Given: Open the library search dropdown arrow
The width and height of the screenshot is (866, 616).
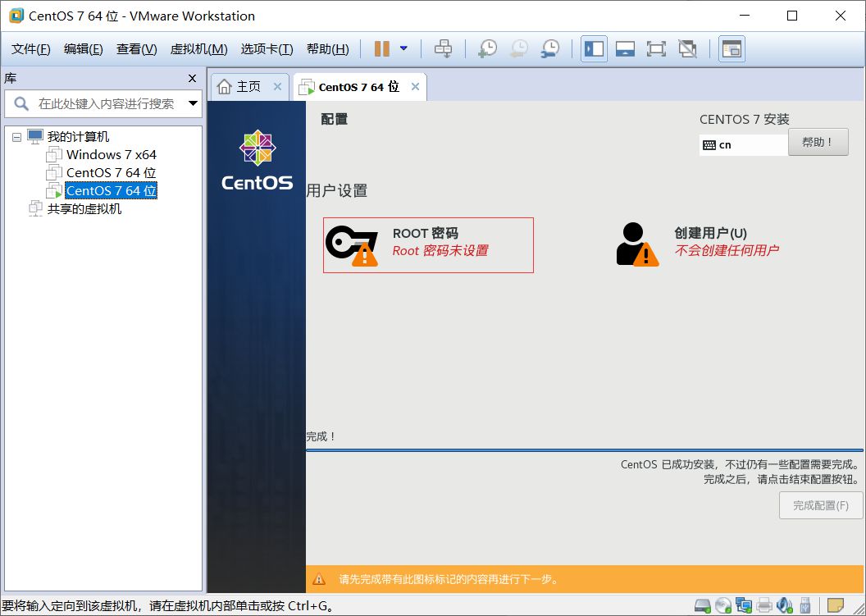Looking at the screenshot, I should click(x=193, y=103).
